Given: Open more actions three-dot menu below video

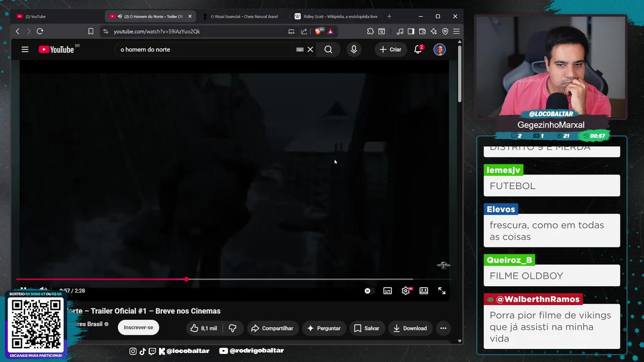Looking at the screenshot, I should [443, 328].
